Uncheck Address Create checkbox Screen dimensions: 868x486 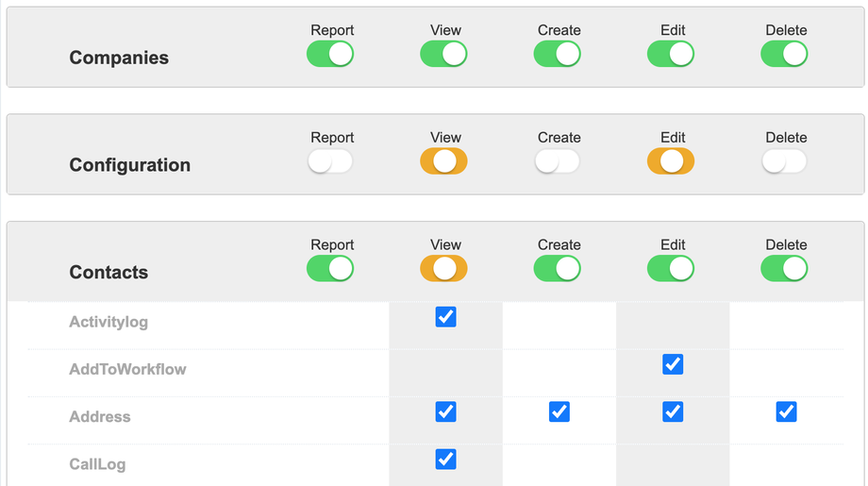559,411
